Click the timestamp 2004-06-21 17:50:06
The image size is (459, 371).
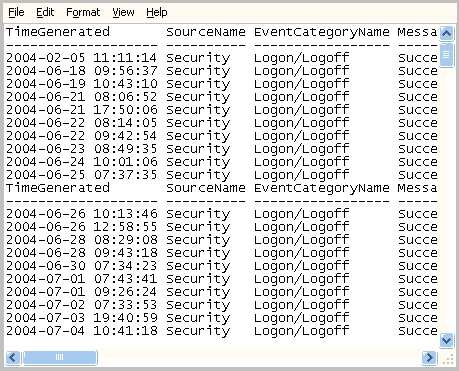81,110
